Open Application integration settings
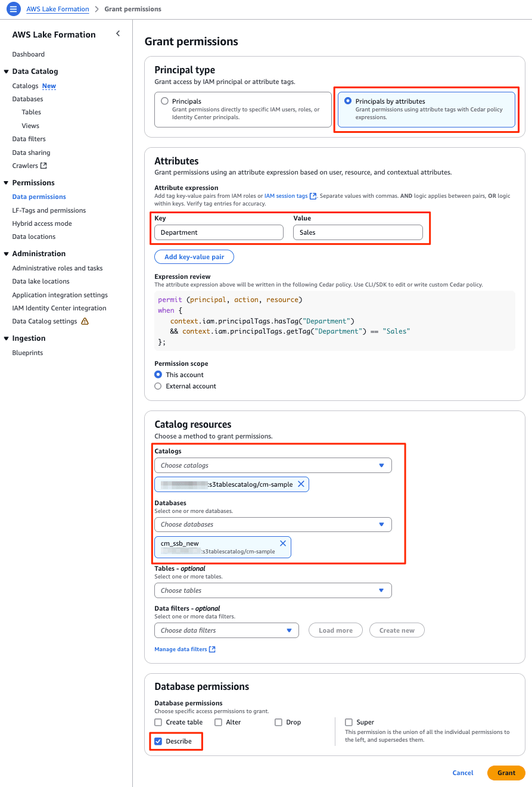The image size is (532, 787). coord(60,295)
